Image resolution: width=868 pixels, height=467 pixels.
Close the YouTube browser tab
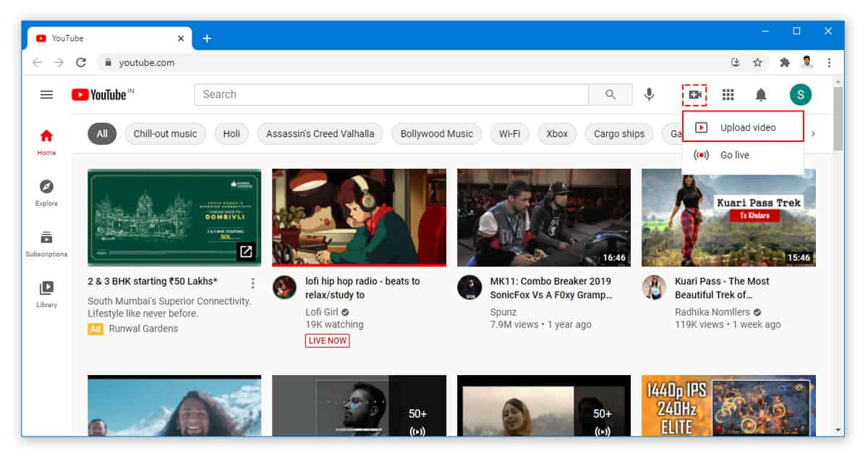point(180,38)
